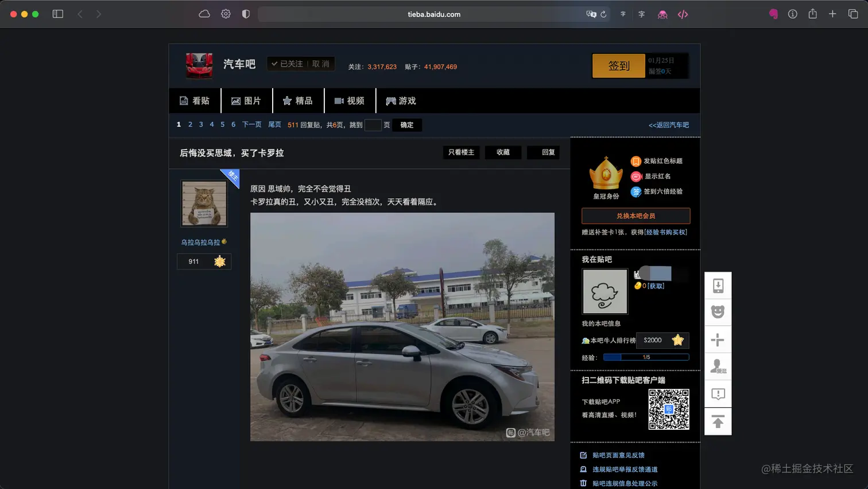Show the tab overview icon
Screen dimensions: 868x489
(x=853, y=14)
